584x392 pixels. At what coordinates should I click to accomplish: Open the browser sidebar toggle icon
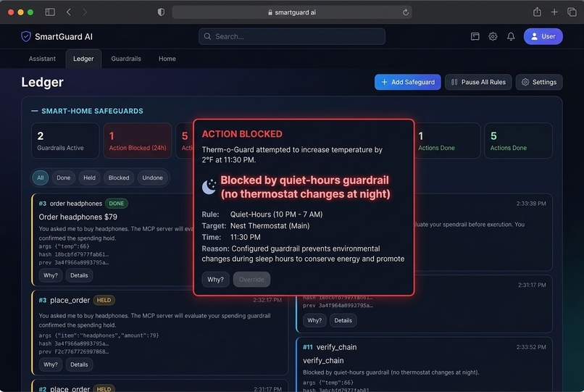[x=50, y=12]
